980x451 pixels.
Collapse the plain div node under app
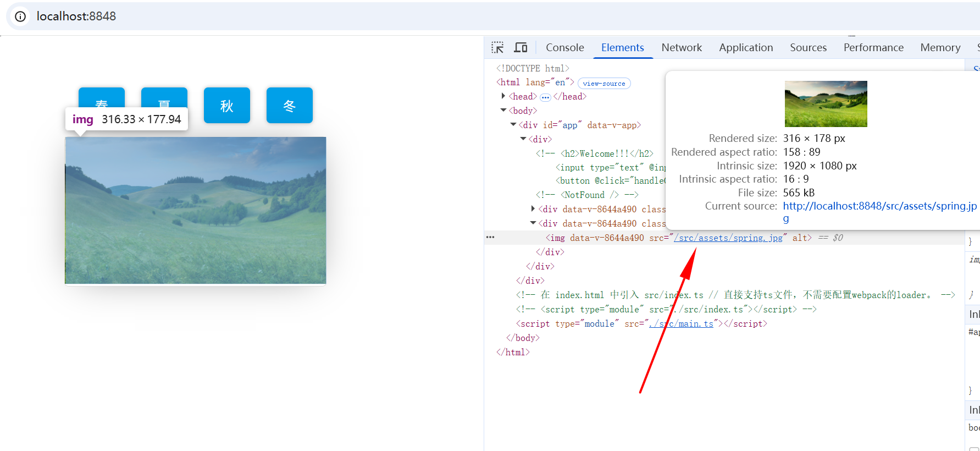click(523, 139)
